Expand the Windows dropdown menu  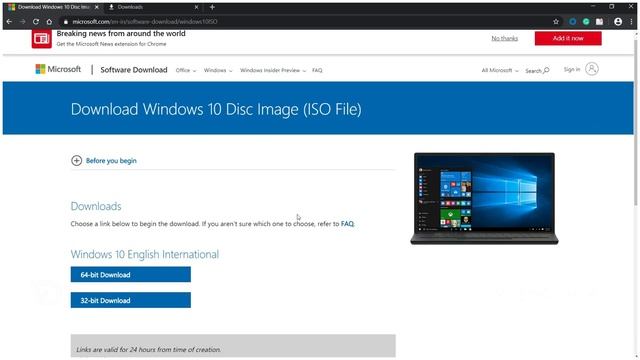click(x=218, y=70)
